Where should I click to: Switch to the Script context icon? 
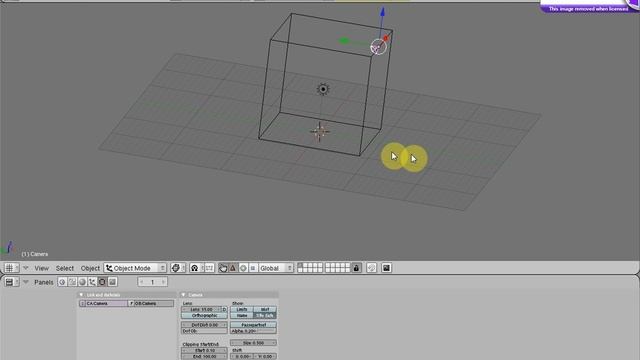tap(72, 282)
